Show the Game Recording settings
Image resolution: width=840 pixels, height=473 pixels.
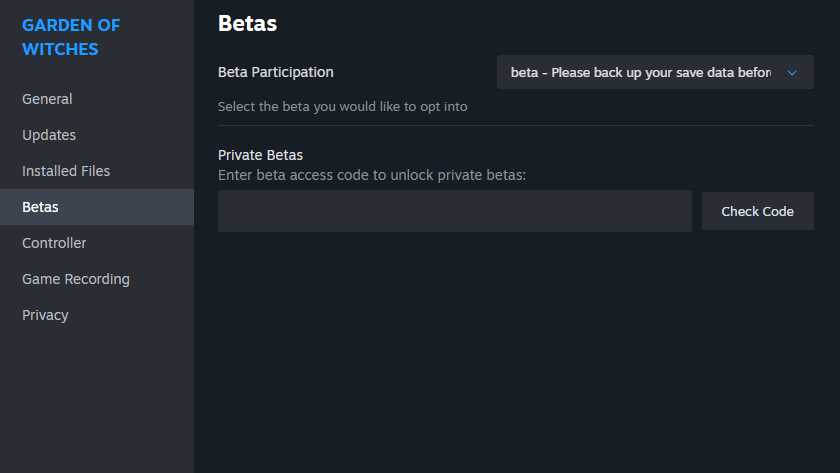76,279
